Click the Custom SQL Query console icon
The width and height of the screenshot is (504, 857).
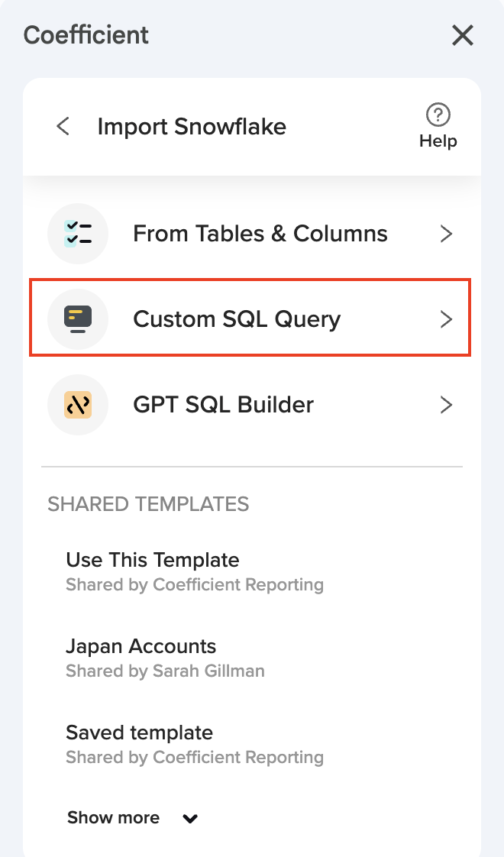(x=78, y=319)
